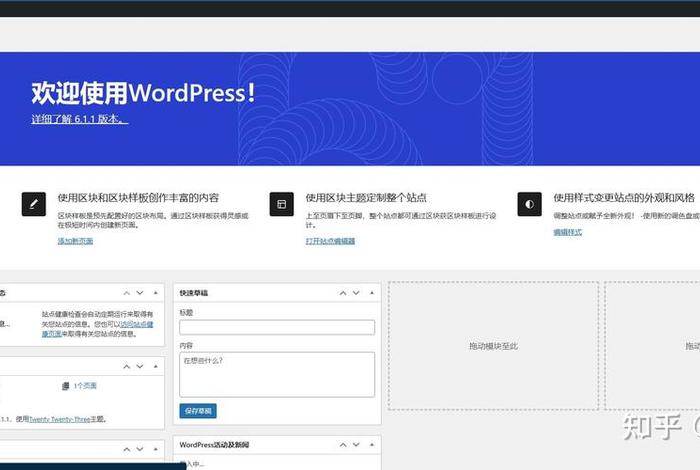Toggle the widget panel left of WordPress活动及新闻
The image size is (700, 470).
pos(156,449)
